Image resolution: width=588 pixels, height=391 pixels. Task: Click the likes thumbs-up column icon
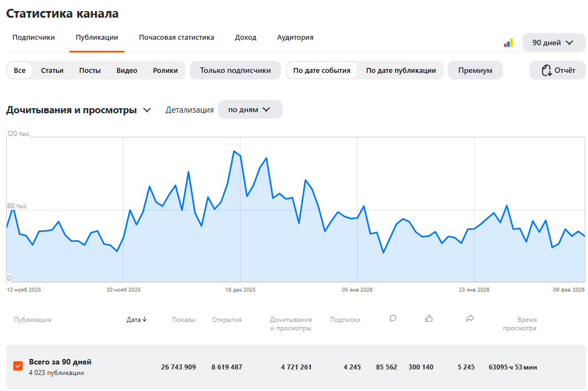(429, 318)
